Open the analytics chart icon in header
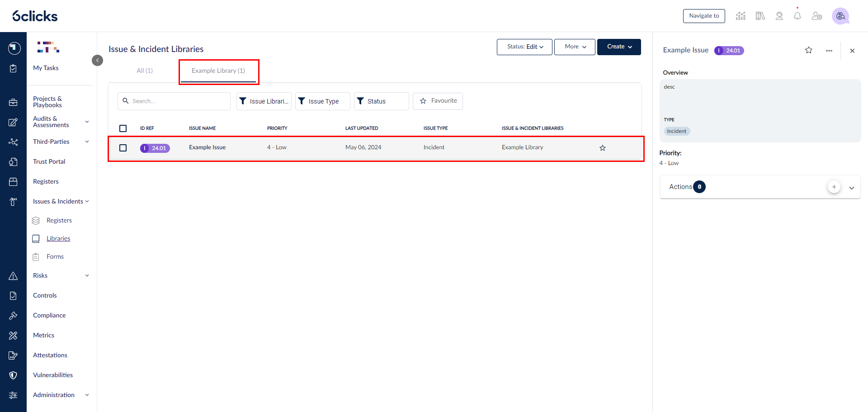This screenshot has height=412, width=868. pyautogui.click(x=741, y=16)
